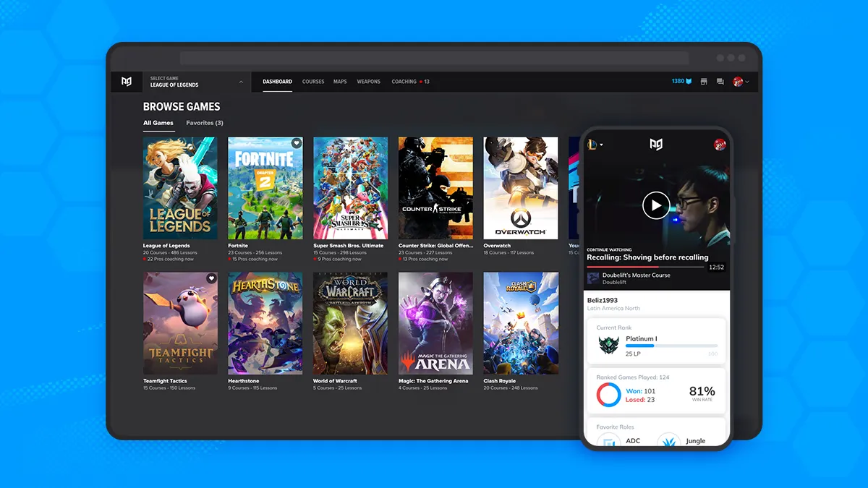Open the Courses tab
Image resolution: width=868 pixels, height=488 pixels.
(x=313, y=82)
